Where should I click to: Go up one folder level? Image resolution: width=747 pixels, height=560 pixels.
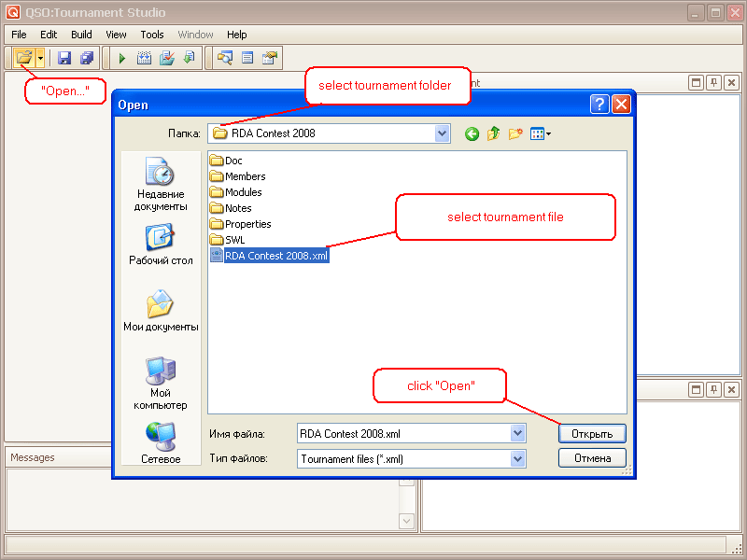[493, 133]
